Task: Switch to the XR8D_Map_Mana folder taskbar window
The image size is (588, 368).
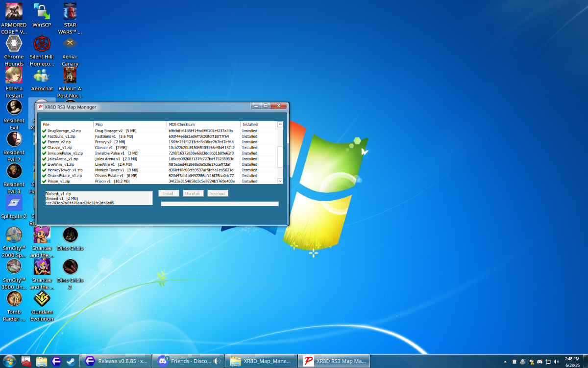Action: [261, 361]
